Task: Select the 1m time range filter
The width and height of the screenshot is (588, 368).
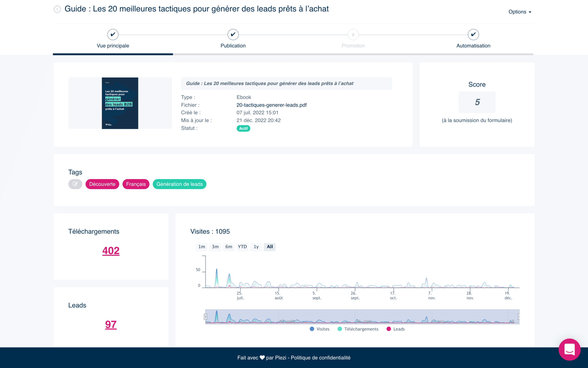Action: pyautogui.click(x=201, y=246)
